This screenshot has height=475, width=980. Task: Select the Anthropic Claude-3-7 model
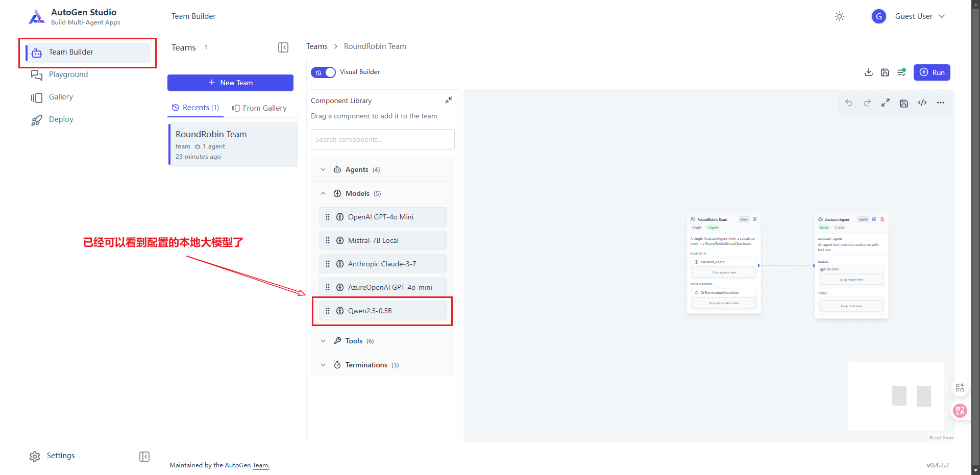click(x=383, y=264)
